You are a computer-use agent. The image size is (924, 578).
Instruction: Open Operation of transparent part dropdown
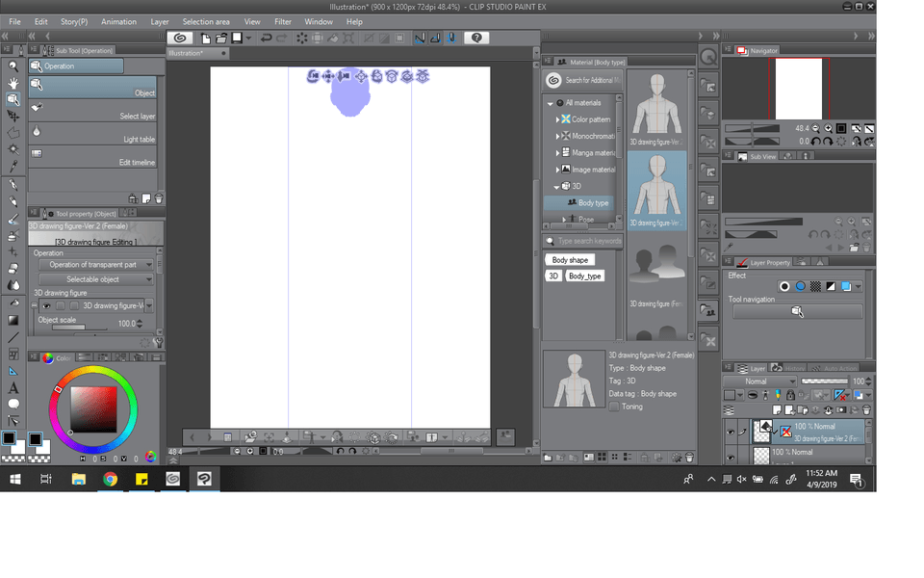95,265
